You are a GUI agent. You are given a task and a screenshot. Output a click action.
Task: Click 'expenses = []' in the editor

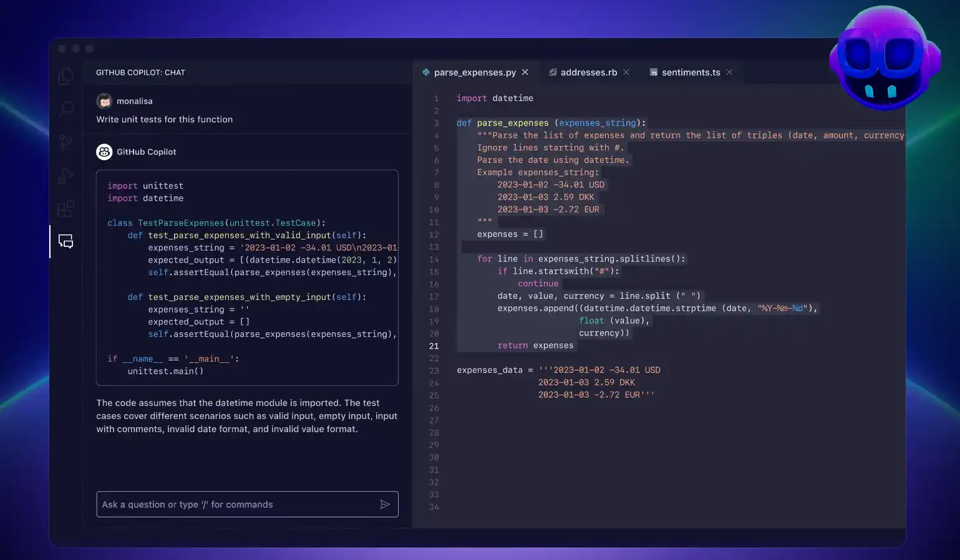click(x=510, y=234)
